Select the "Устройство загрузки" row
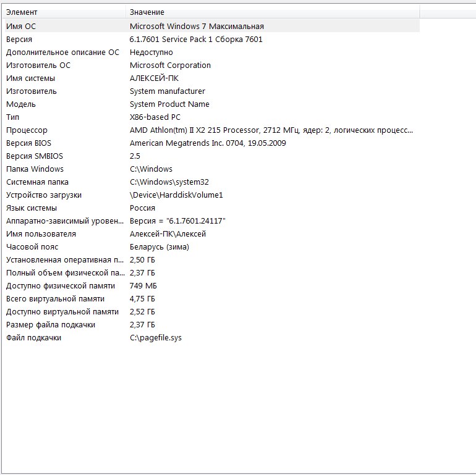Screen dimensions: 476x475 [x=44, y=195]
